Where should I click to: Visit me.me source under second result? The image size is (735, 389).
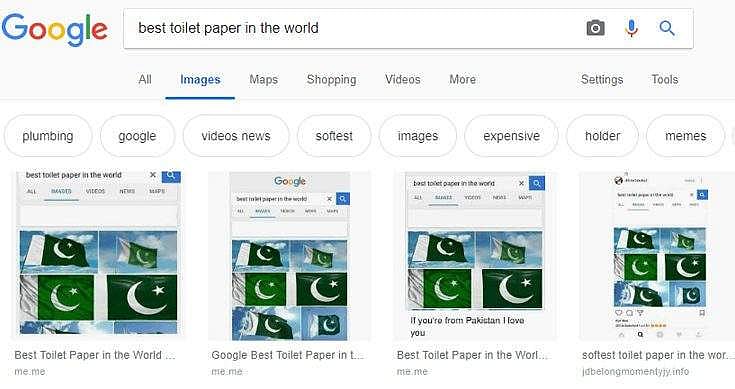pos(227,372)
